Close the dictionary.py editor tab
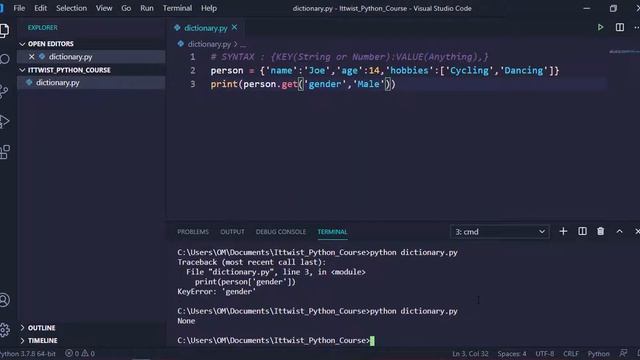Viewport: 640px width, 360px height. (x=234, y=27)
